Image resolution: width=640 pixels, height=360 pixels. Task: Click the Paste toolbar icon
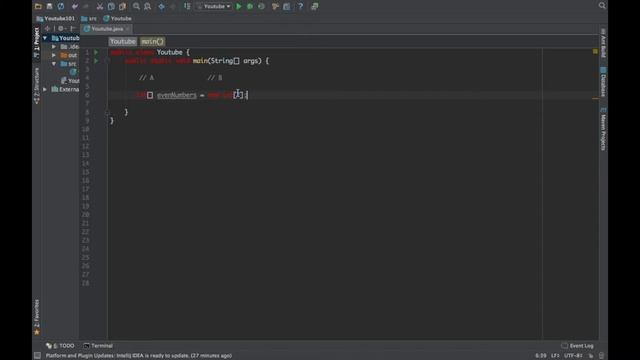(122, 7)
